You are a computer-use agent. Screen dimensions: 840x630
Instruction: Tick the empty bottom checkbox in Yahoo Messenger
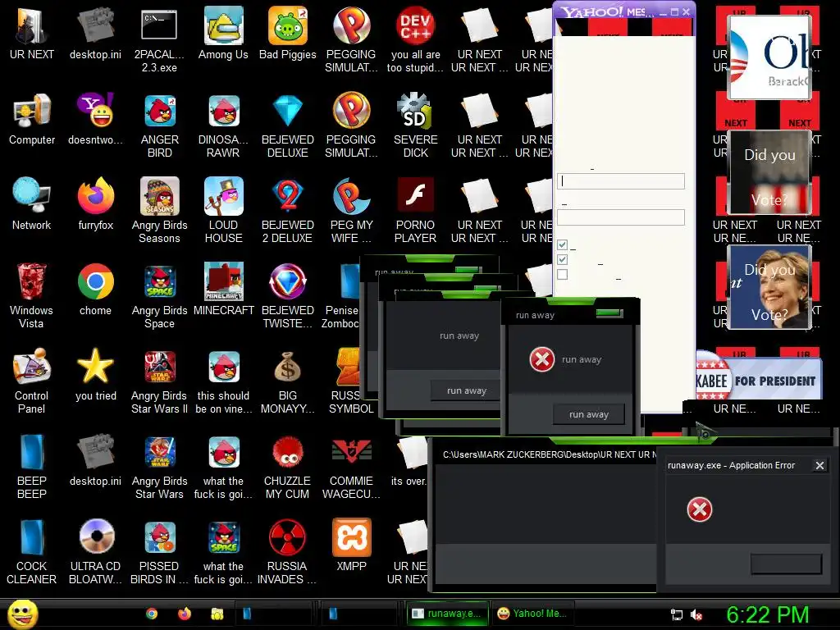tap(562, 274)
